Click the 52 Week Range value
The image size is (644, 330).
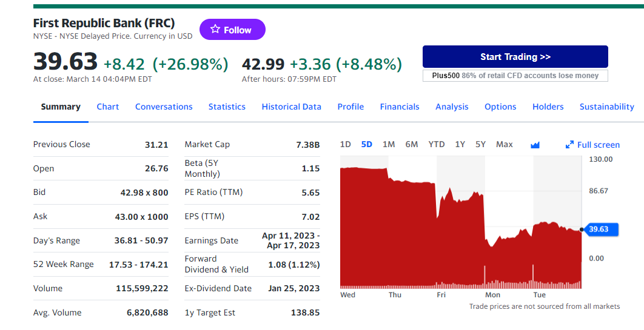(139, 265)
